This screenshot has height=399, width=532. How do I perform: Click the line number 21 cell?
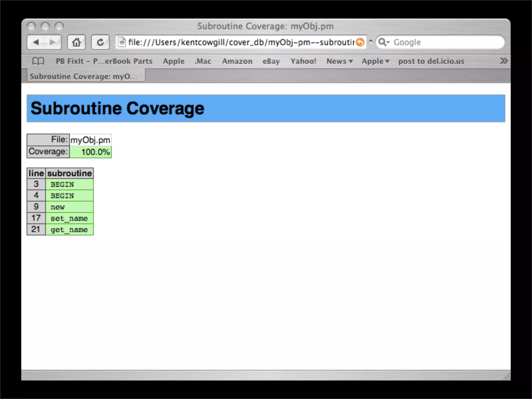point(36,230)
